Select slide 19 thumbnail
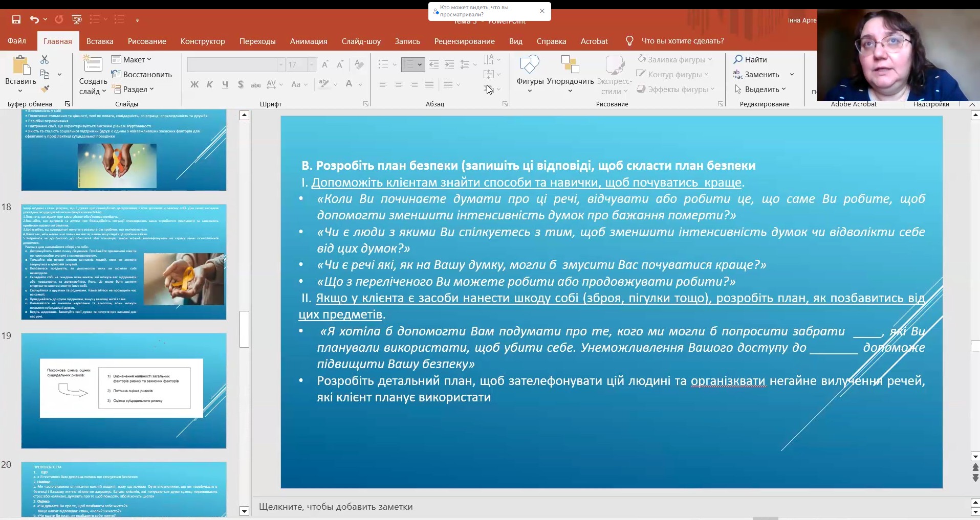Image resolution: width=980 pixels, height=520 pixels. 123,391
